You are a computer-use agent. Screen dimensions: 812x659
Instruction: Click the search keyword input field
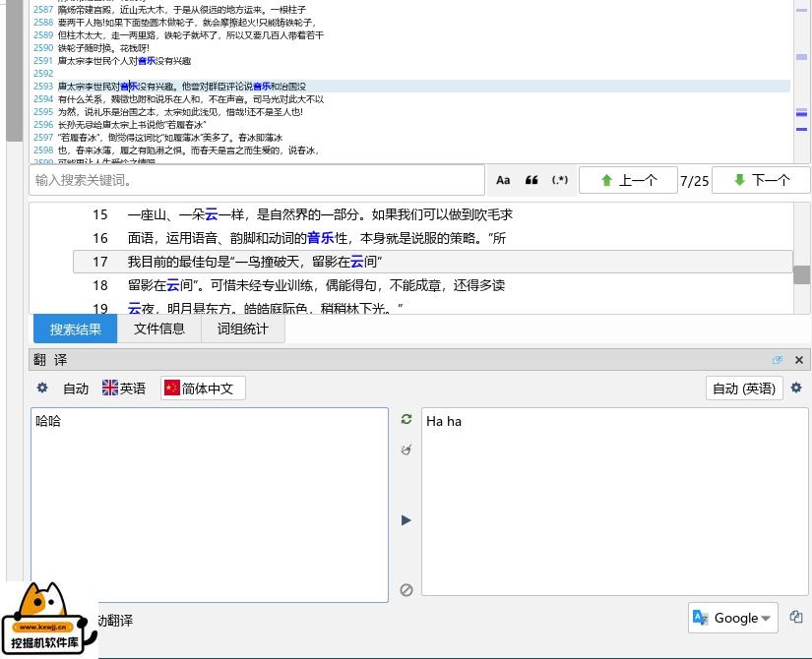256,180
